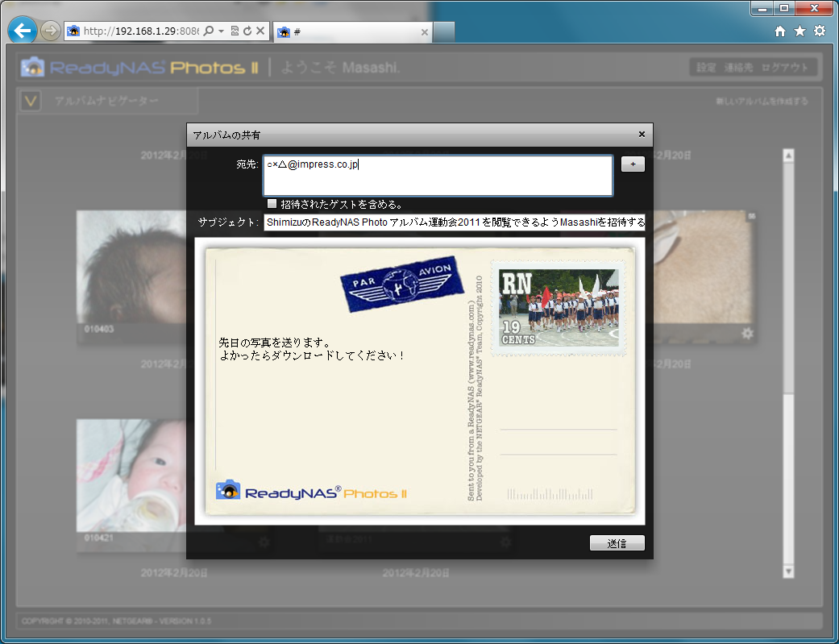Click inside the 宛先 recipient field
Image resolution: width=839 pixels, height=644 pixels.
[x=438, y=176]
